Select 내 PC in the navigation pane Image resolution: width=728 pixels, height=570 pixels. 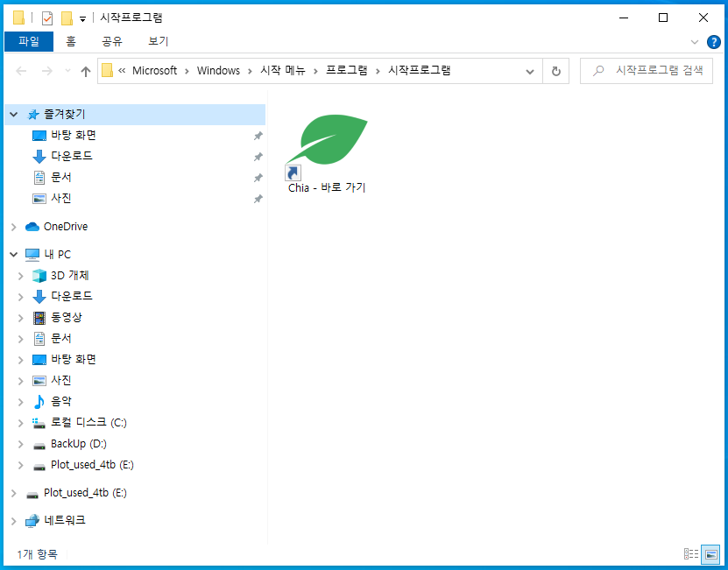tap(58, 255)
